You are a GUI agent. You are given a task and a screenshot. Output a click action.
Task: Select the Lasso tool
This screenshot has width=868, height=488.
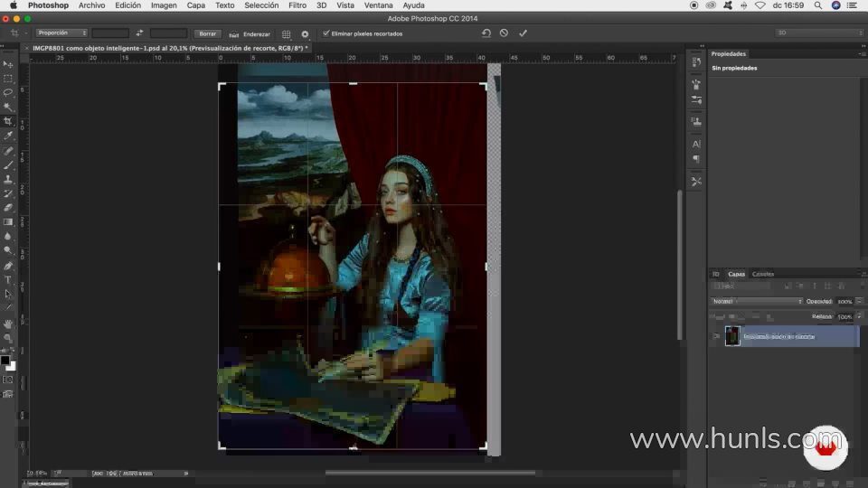tap(8, 92)
